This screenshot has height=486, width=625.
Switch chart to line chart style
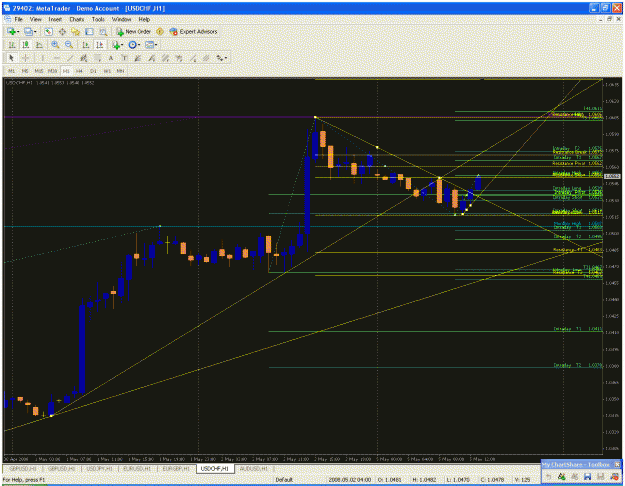click(39, 45)
